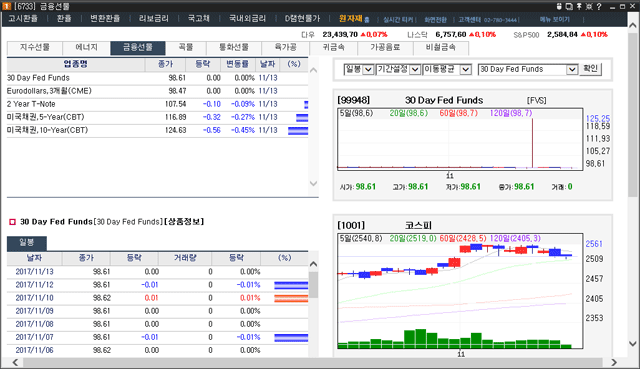Image resolution: width=640 pixels, height=369 pixels.
Task: Open the 일봉 period dropdown
Action: click(368, 69)
